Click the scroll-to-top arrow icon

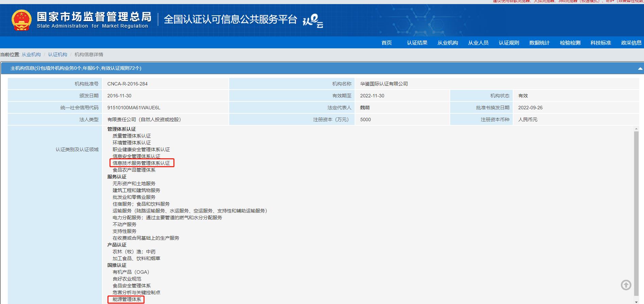(626, 285)
